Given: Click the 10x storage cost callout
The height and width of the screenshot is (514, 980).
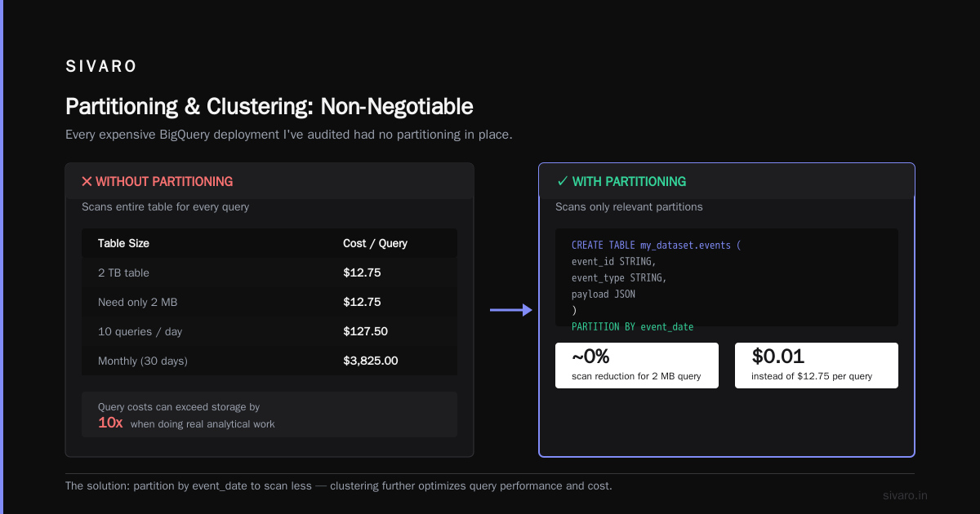Looking at the screenshot, I should [269, 414].
